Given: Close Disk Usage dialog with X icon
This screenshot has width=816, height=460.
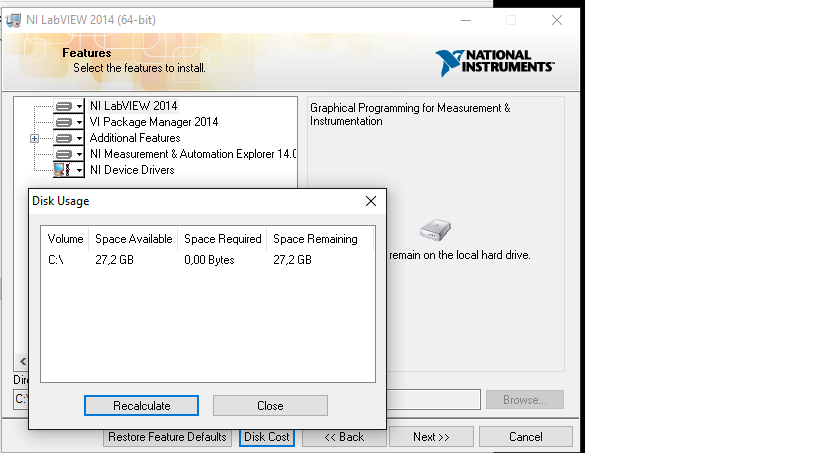Looking at the screenshot, I should (371, 201).
